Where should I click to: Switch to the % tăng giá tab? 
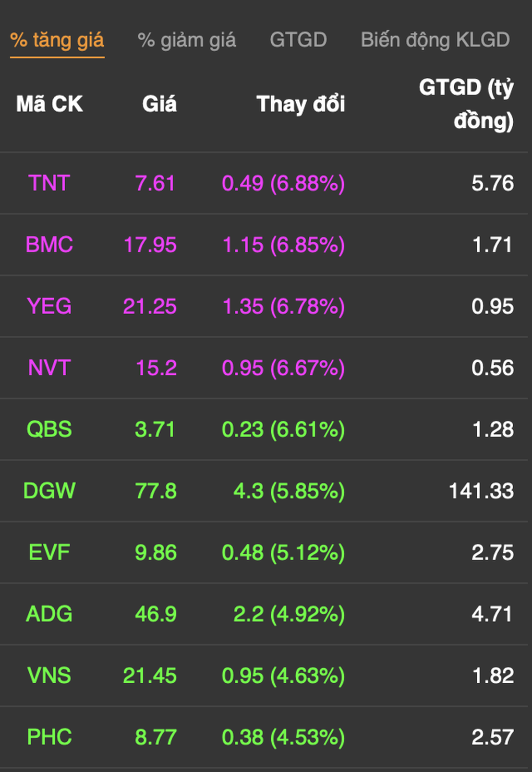[57, 40]
